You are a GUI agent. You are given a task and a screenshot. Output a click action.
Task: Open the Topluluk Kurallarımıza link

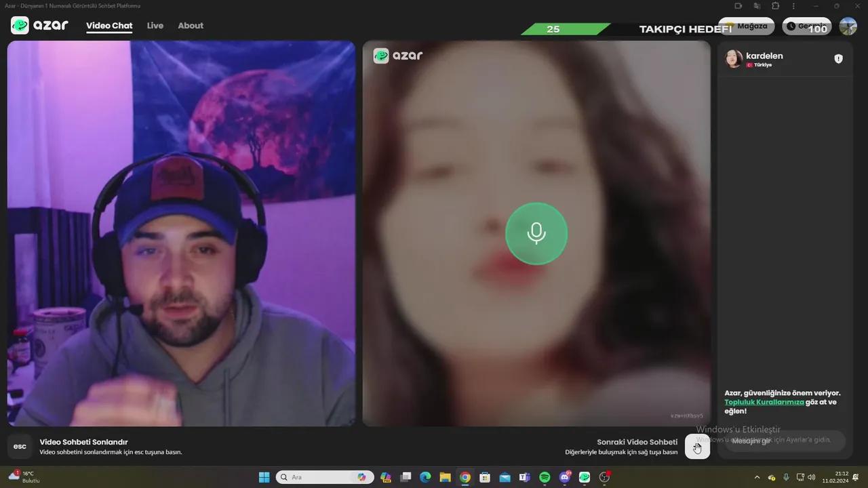tap(764, 402)
